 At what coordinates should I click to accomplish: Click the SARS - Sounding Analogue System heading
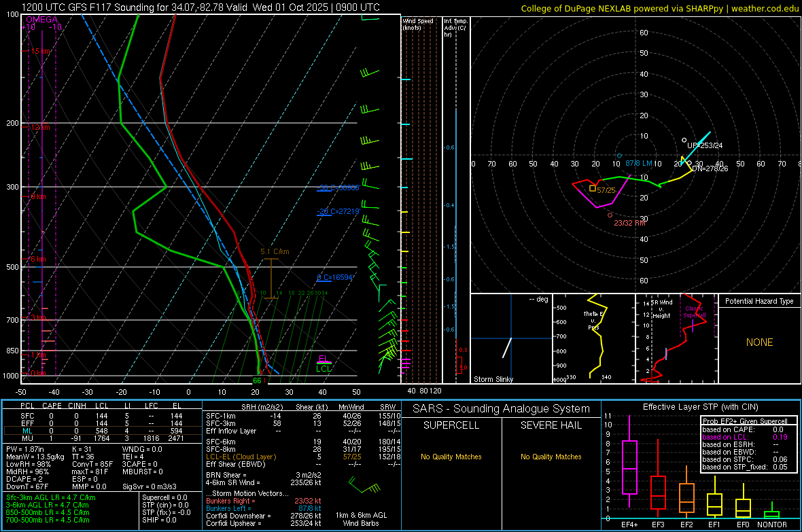pos(502,408)
